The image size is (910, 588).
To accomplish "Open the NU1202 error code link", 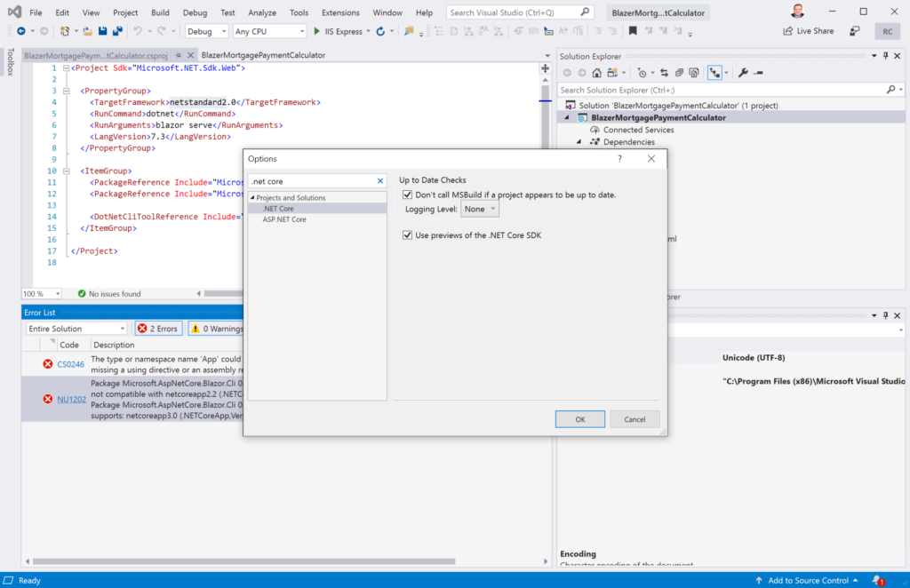I will tap(70, 400).
